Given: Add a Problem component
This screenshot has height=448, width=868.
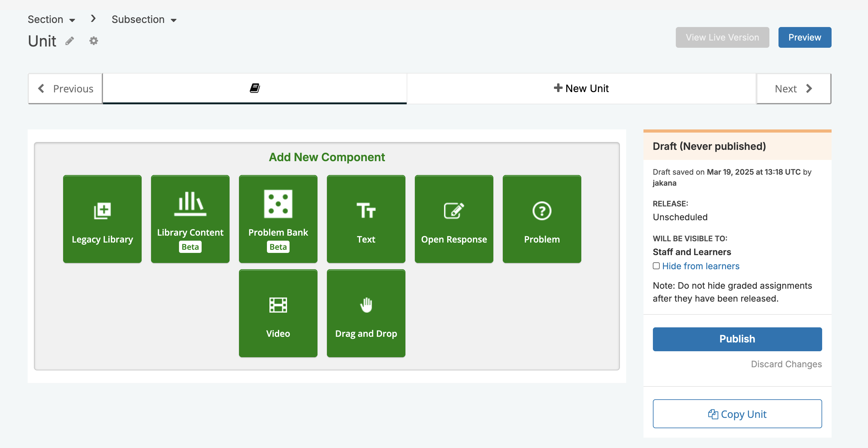Looking at the screenshot, I should click(x=541, y=219).
